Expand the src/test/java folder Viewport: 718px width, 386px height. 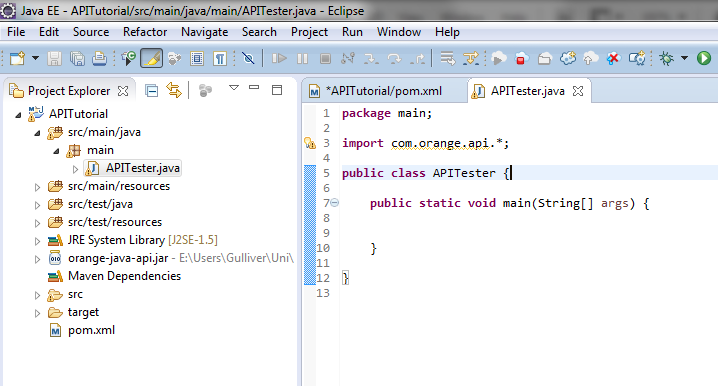38,205
